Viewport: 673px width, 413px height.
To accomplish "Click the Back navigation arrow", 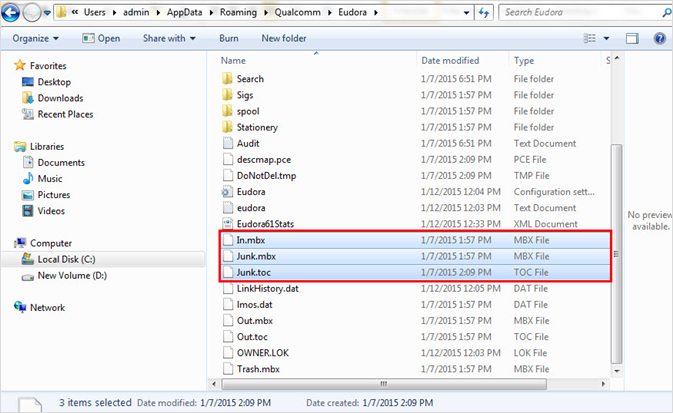I will [x=11, y=12].
